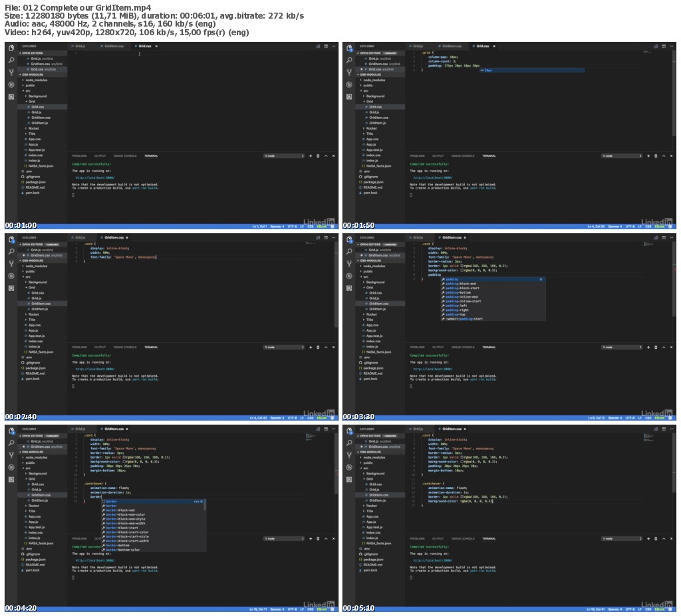Expand Rocket folder in 00:03:30 frame

point(371,314)
